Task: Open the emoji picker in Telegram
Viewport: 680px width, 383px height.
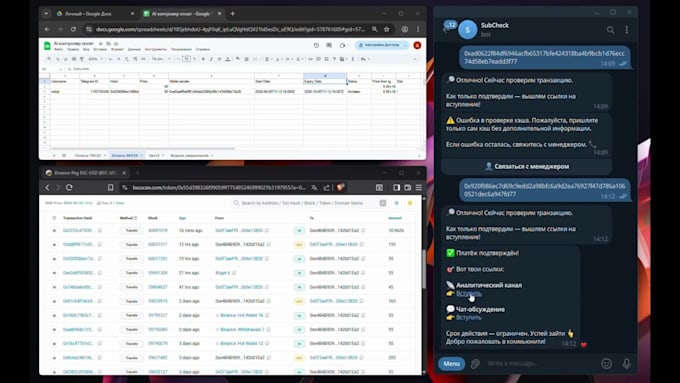Action: 606,363
